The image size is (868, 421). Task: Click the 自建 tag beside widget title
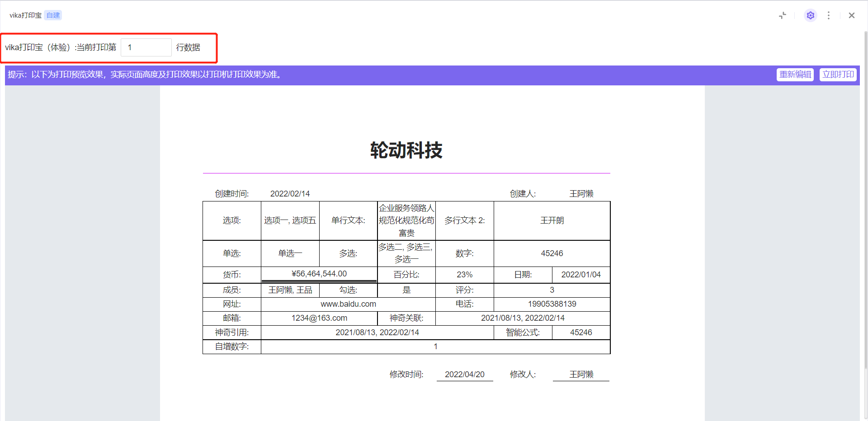(x=53, y=15)
